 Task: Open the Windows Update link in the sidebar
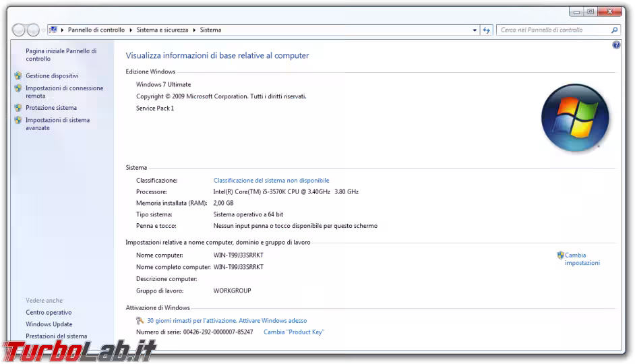point(49,324)
